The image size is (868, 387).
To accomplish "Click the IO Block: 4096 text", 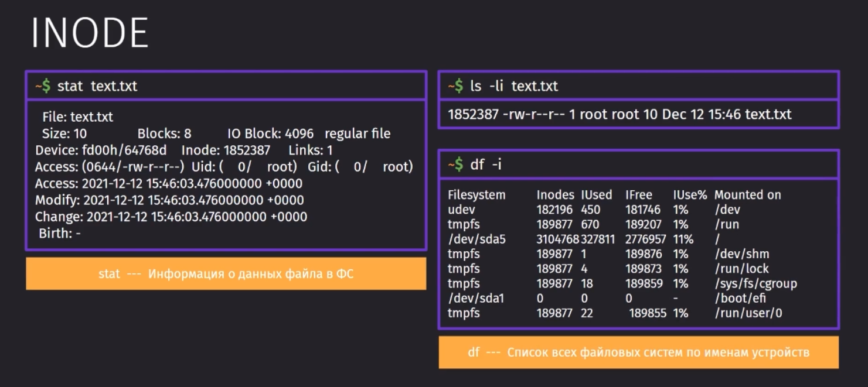I will [270, 133].
